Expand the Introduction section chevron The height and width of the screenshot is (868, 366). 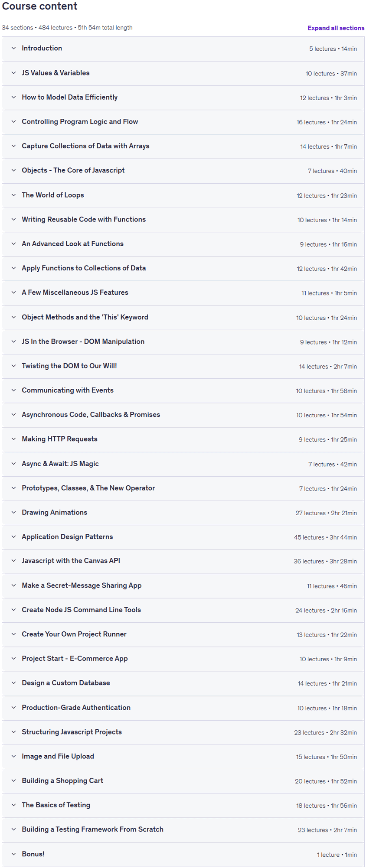(13, 48)
